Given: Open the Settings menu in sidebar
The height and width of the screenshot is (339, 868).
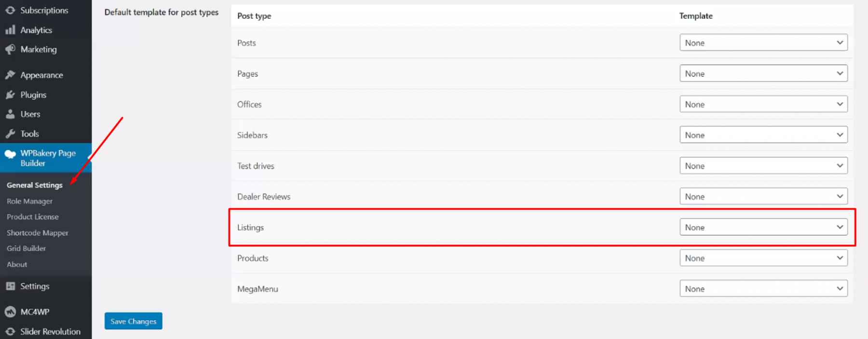Looking at the screenshot, I should 34,286.
